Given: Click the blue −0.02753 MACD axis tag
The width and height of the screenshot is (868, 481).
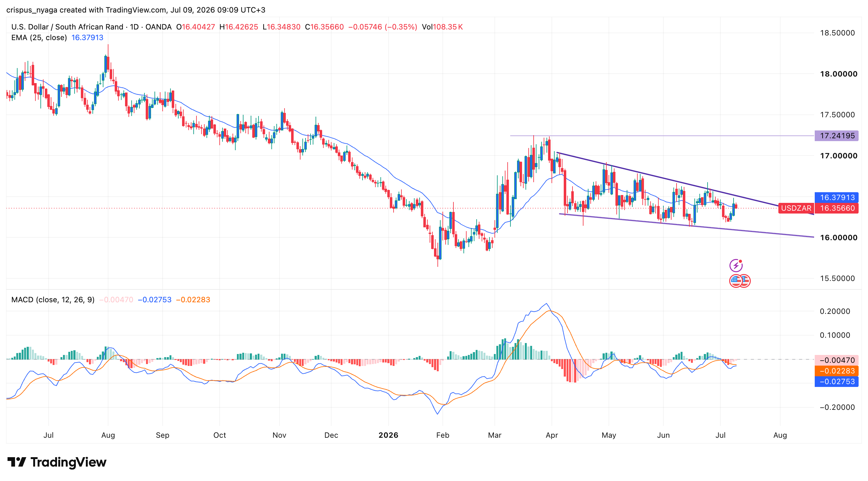Looking at the screenshot, I should point(837,382).
